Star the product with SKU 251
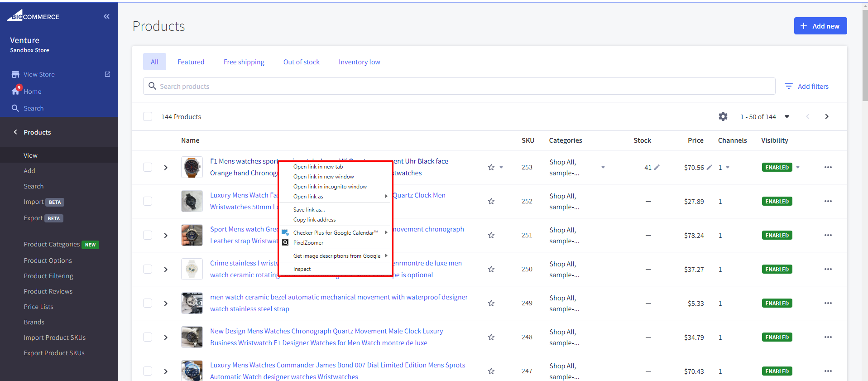The image size is (868, 381). point(491,235)
